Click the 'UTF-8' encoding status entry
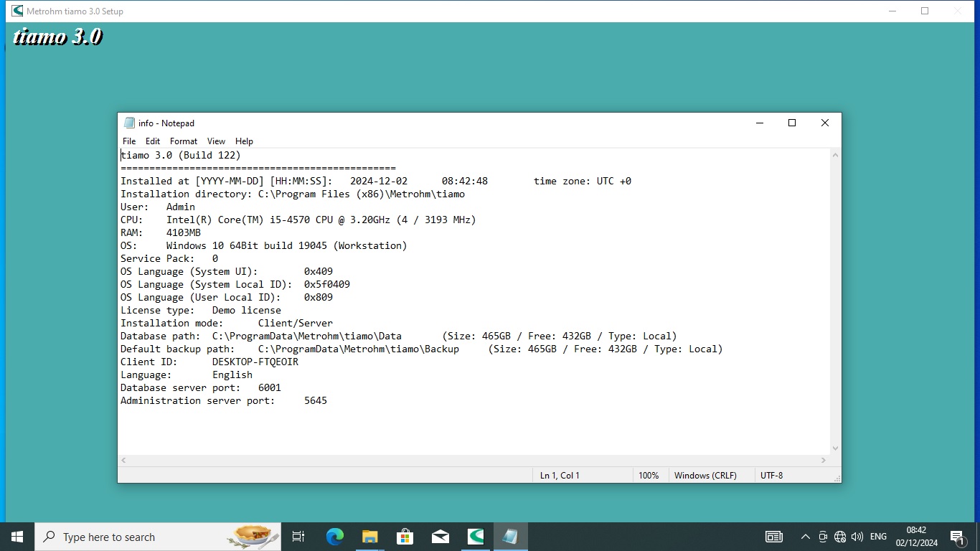The image size is (980, 551). [771, 475]
